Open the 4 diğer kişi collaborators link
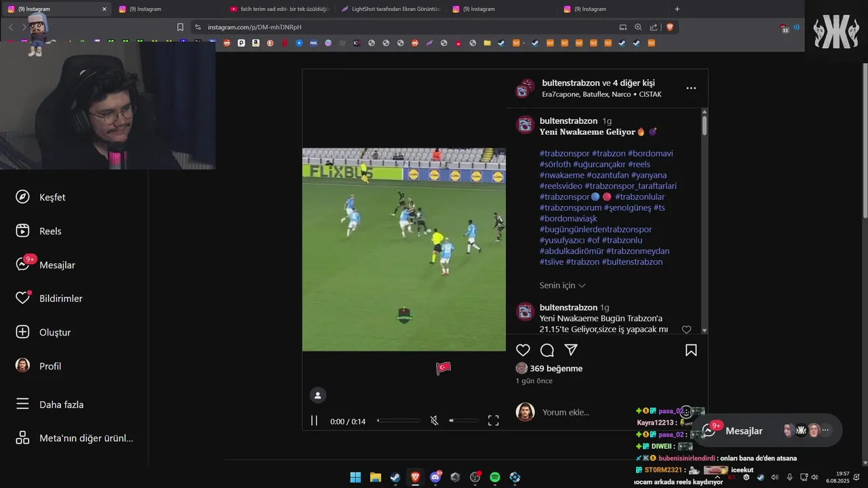The image size is (868, 488). click(634, 83)
